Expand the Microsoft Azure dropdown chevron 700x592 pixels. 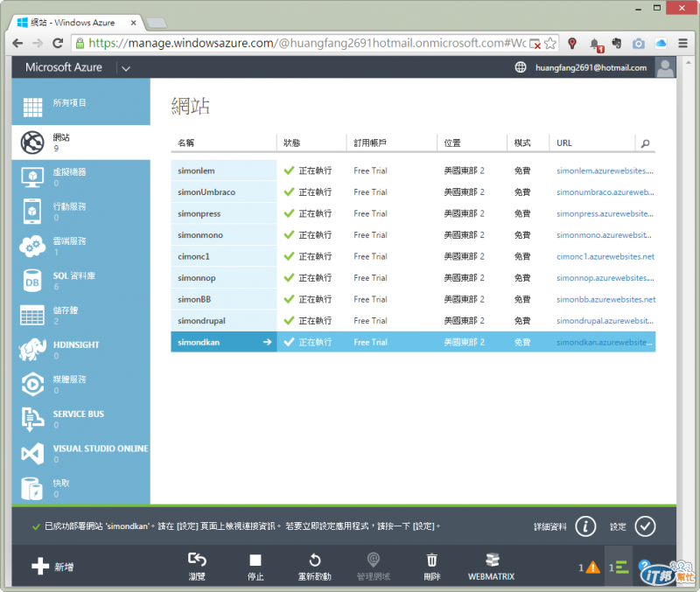point(126,68)
